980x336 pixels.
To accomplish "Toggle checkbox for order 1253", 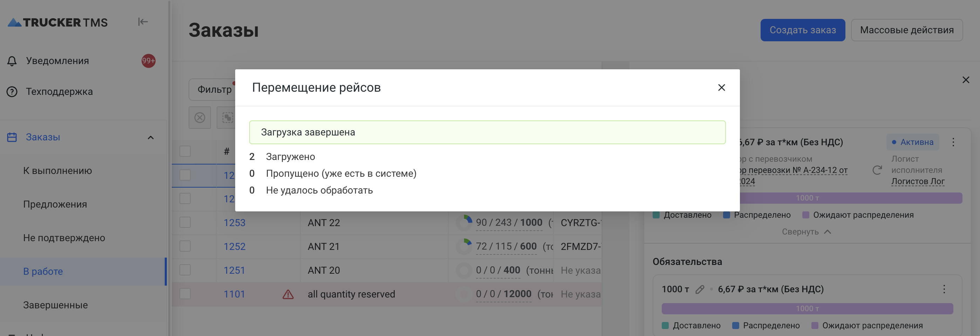I will tap(185, 222).
